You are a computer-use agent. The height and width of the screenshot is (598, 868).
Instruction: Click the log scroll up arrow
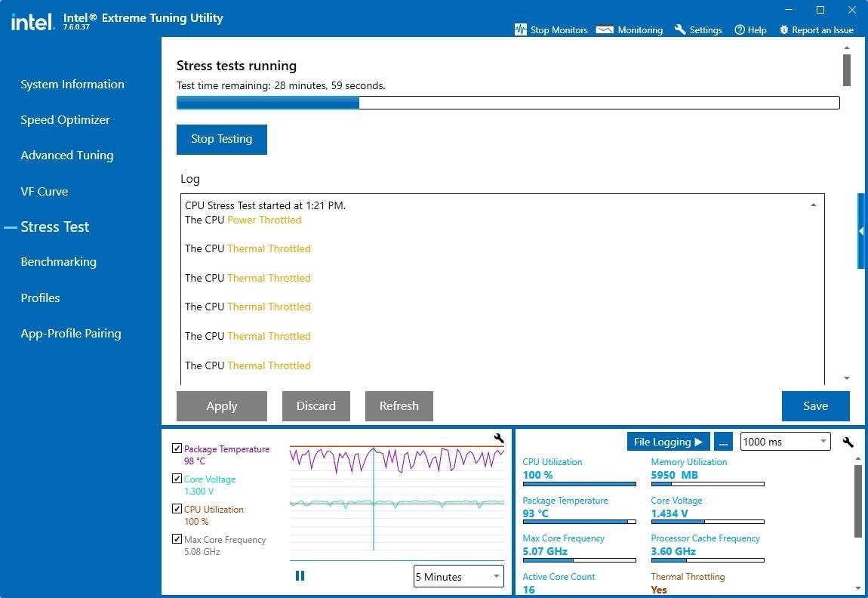coord(813,205)
